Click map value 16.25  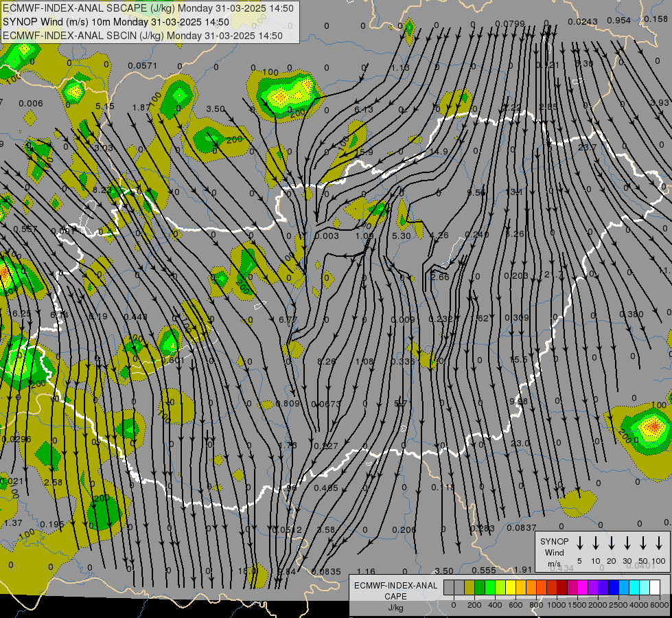20,314
